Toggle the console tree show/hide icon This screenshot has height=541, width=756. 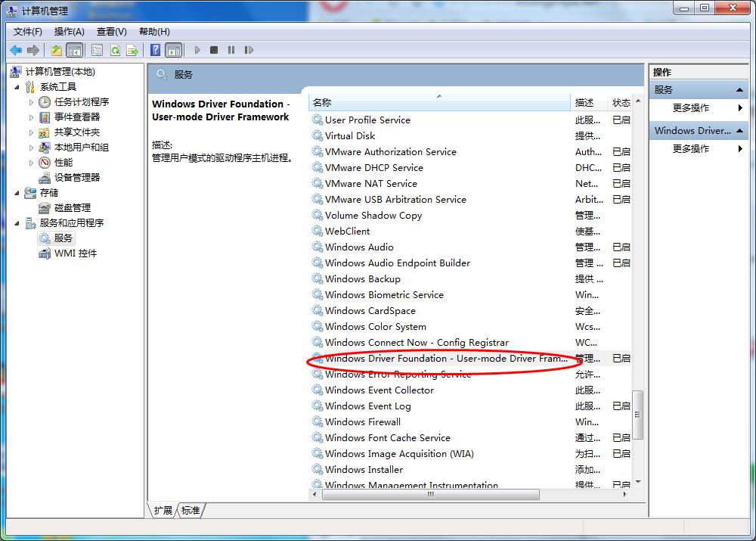point(74,50)
